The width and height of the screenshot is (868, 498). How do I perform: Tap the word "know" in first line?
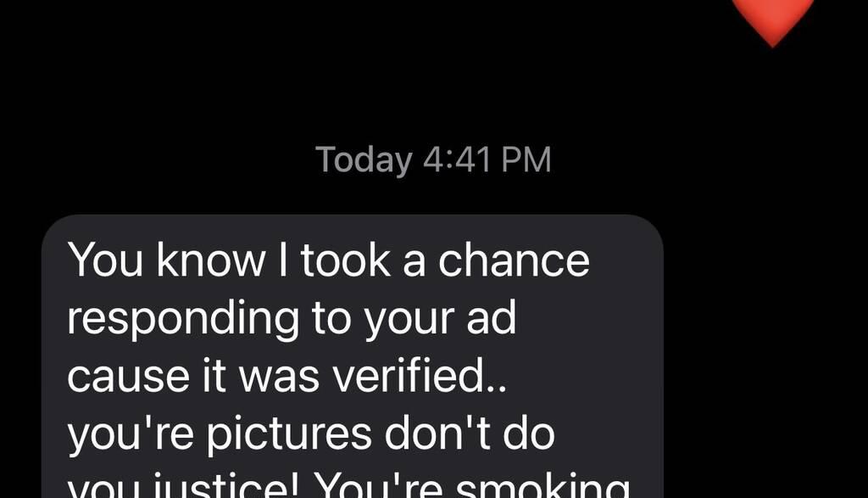click(211, 260)
